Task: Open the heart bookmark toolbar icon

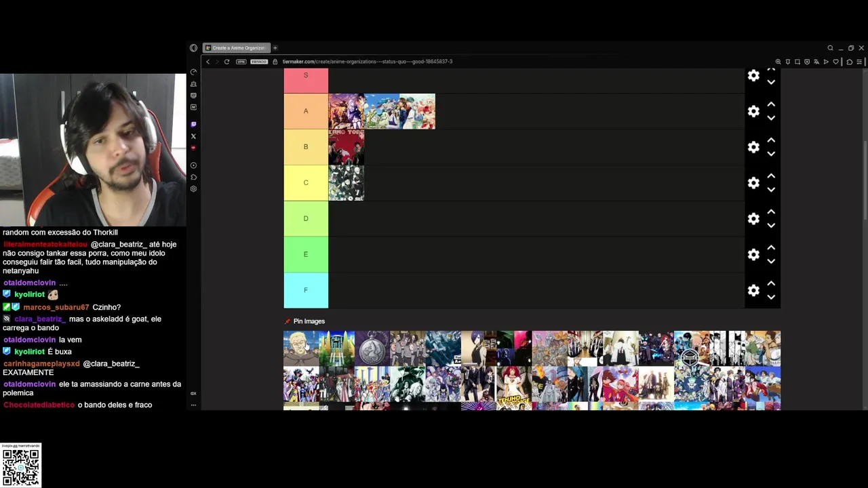Action: tap(836, 62)
